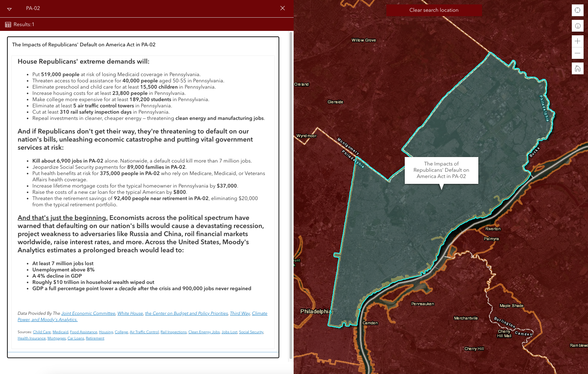Screen dimensions: 588x374
Task: Open the Retirement source link
Action: (x=95, y=338)
